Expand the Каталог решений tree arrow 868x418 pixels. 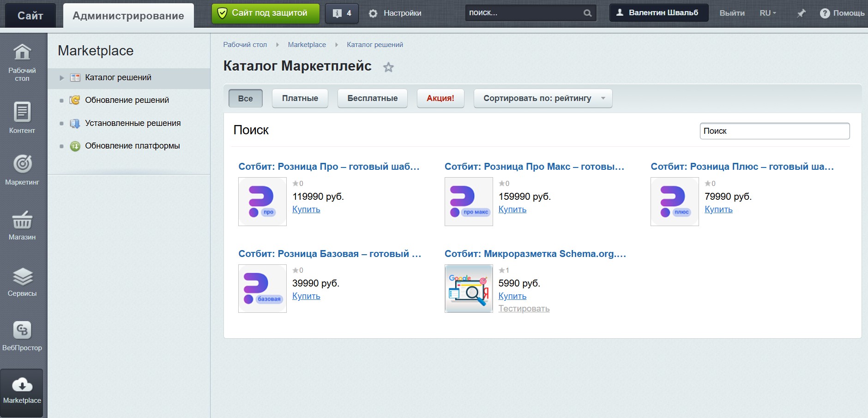(x=62, y=78)
